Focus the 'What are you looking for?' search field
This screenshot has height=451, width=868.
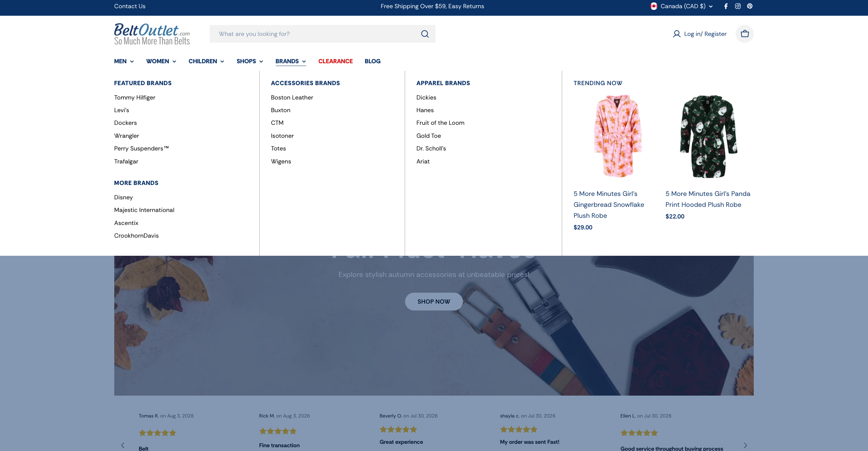coord(322,34)
